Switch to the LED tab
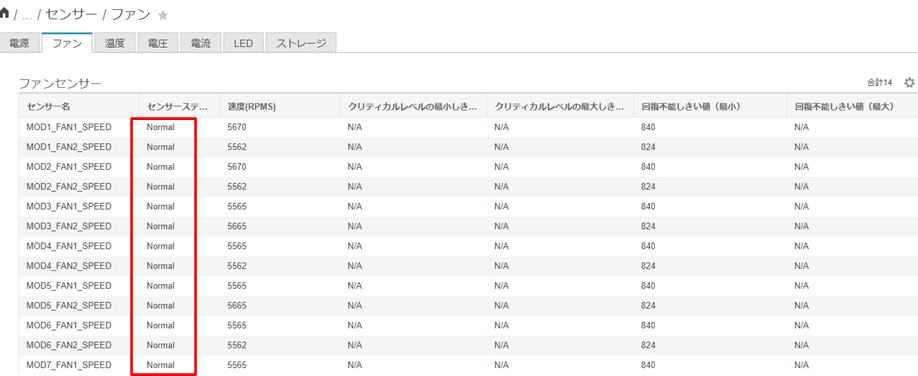 point(243,43)
